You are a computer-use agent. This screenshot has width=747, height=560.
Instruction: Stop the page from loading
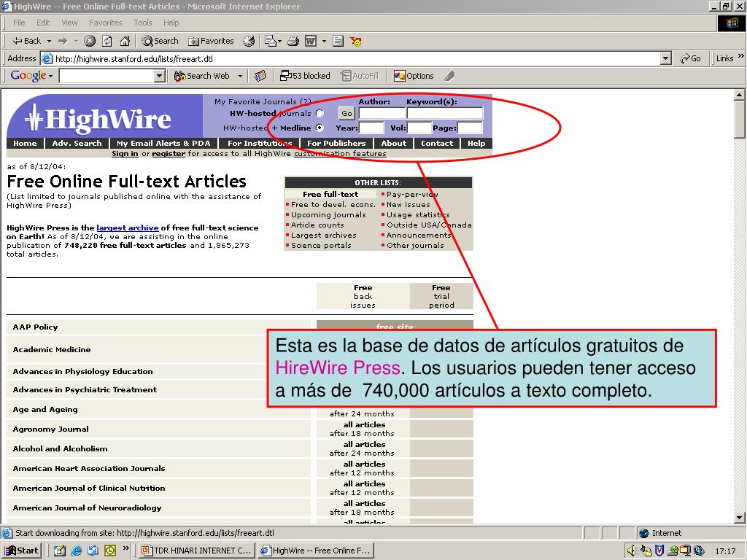click(90, 41)
